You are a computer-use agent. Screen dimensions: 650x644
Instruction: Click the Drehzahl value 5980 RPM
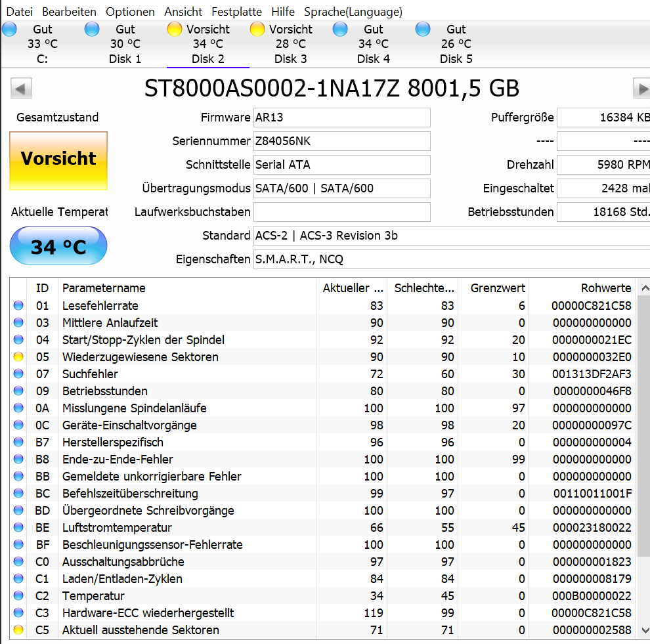[x=603, y=165]
